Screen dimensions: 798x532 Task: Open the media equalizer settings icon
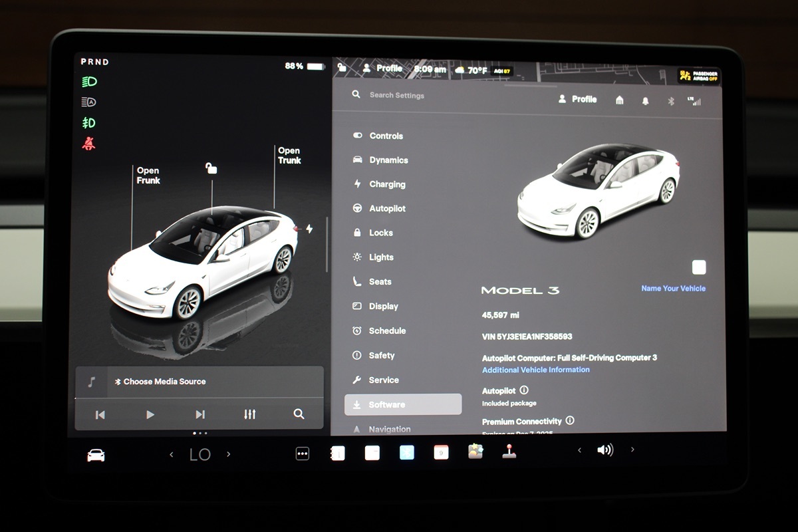point(249,414)
